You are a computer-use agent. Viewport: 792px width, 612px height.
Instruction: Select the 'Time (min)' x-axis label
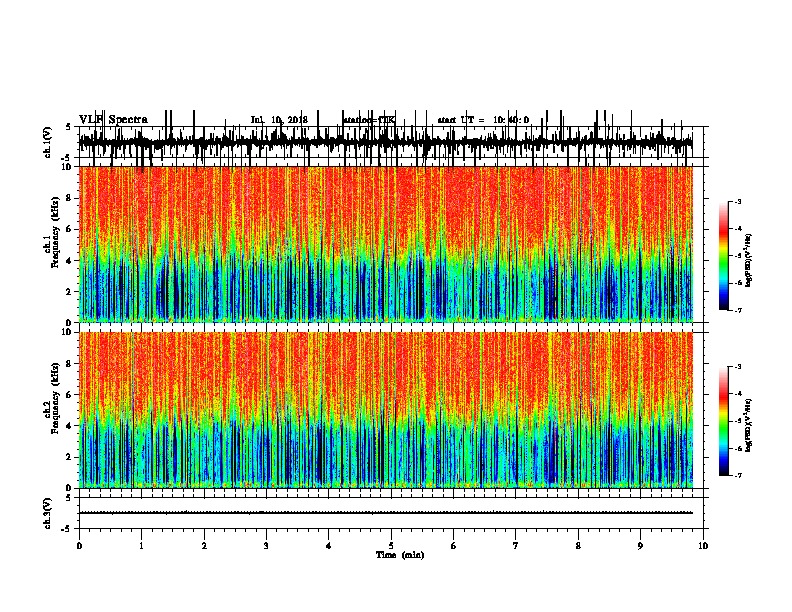tap(400, 555)
